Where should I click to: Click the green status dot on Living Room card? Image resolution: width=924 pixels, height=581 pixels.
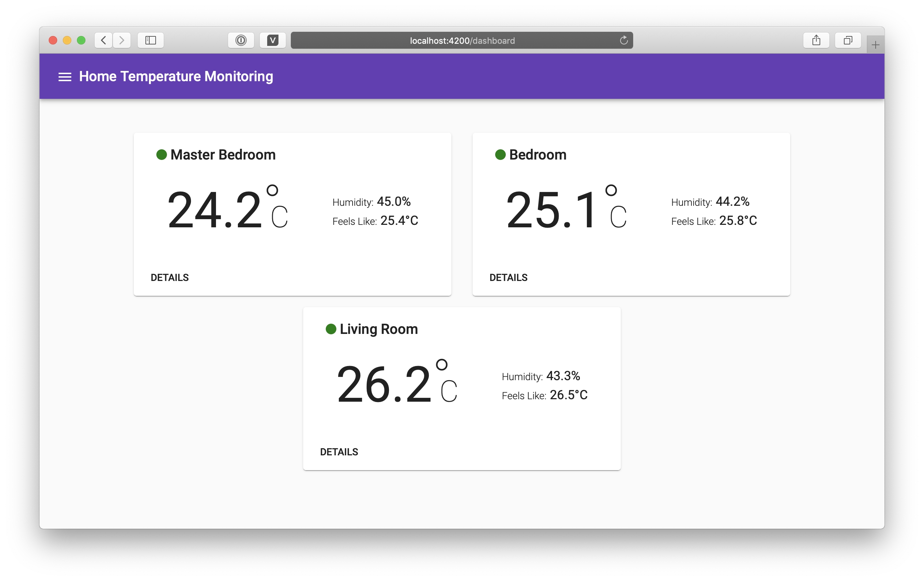(331, 329)
